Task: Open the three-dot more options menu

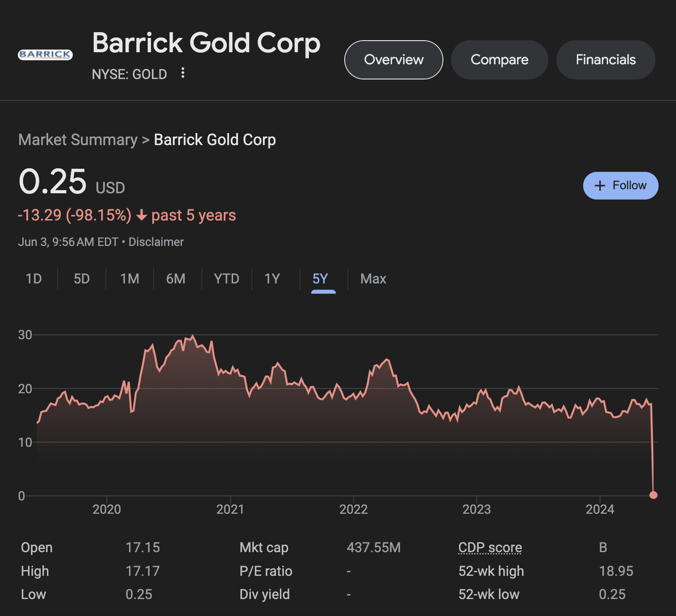Action: click(x=183, y=73)
